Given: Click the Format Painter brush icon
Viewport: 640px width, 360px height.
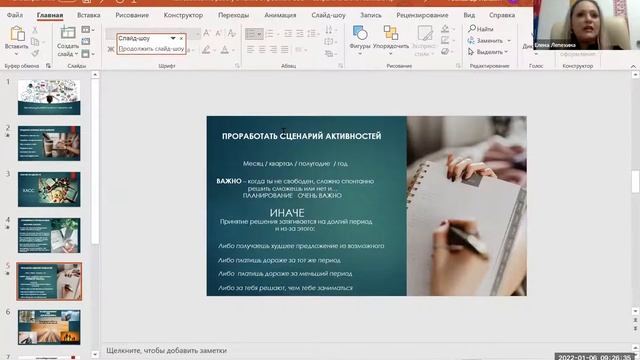Looking at the screenshot, I should click(35, 53).
